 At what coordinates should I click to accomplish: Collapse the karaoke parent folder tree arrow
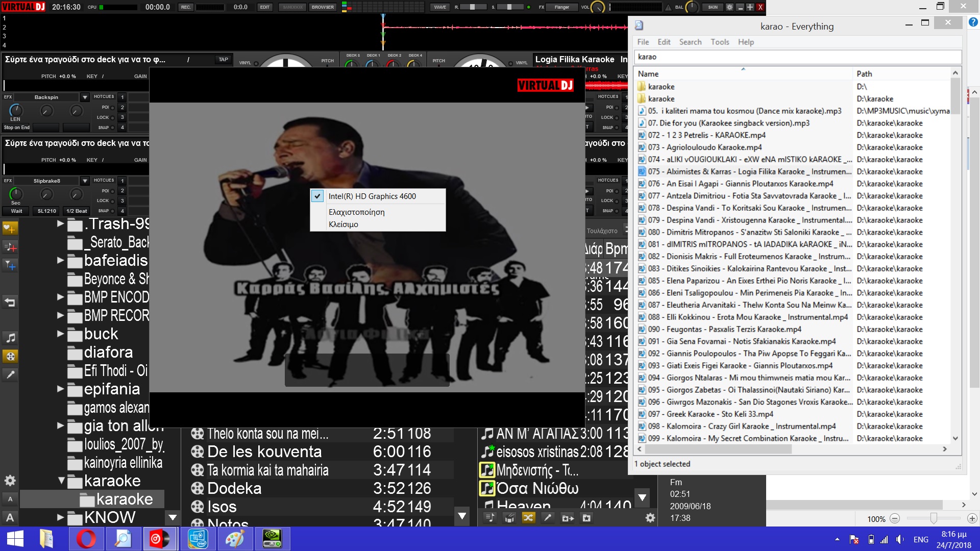tap(61, 481)
